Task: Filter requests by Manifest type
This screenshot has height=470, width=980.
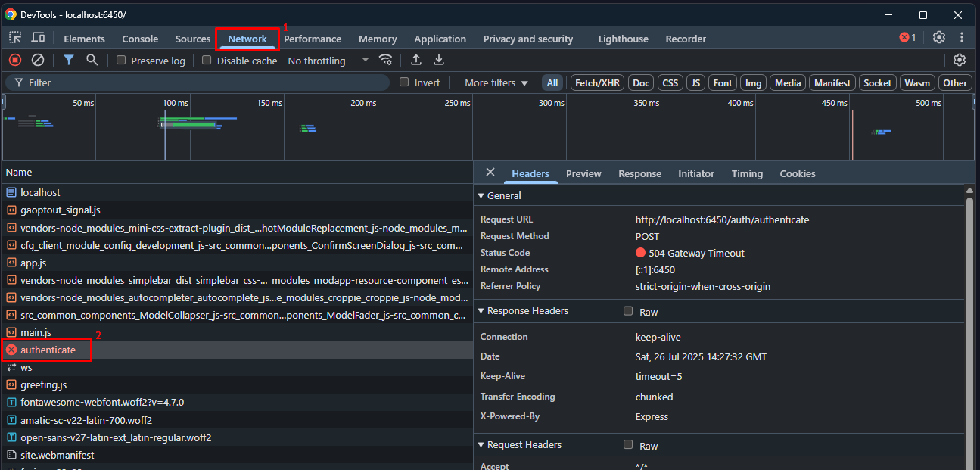Action: [x=832, y=82]
